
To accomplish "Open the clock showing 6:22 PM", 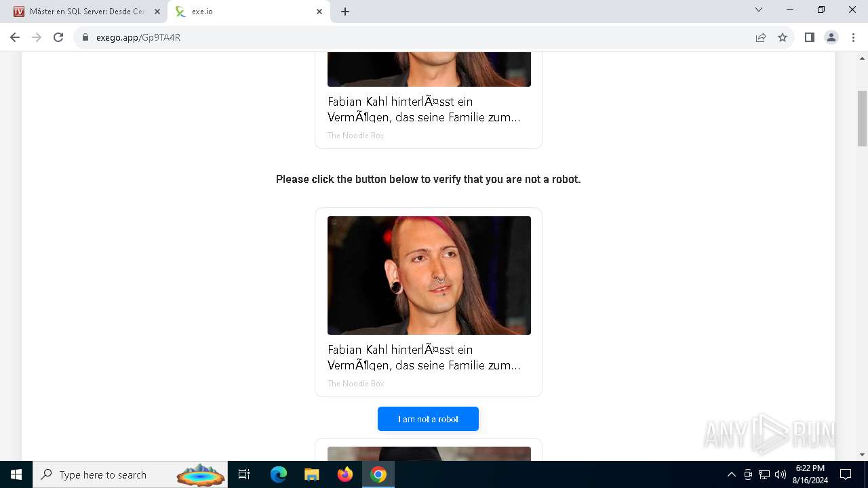I will (810, 474).
